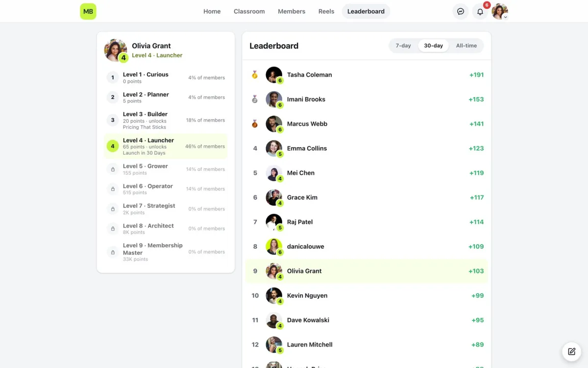Open the notifications bell
Screen dimensions: 588x368
tap(480, 11)
